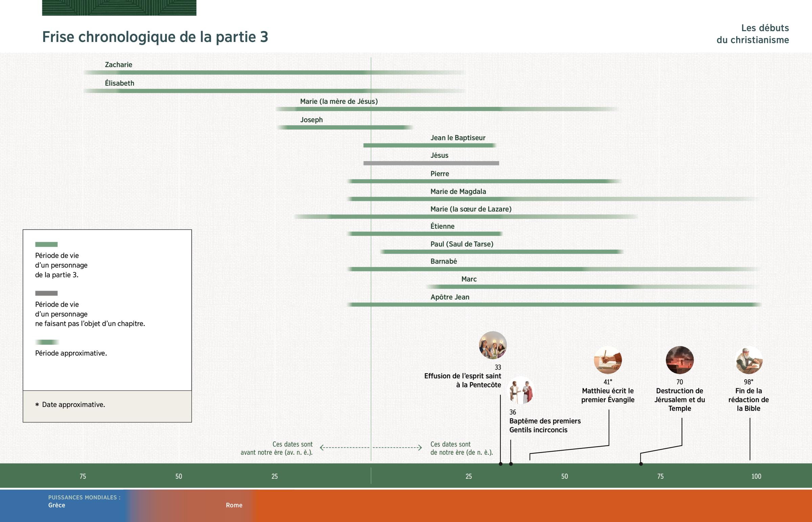Click the faded approximate period legend swatch
This screenshot has height=522, width=812.
click(47, 342)
